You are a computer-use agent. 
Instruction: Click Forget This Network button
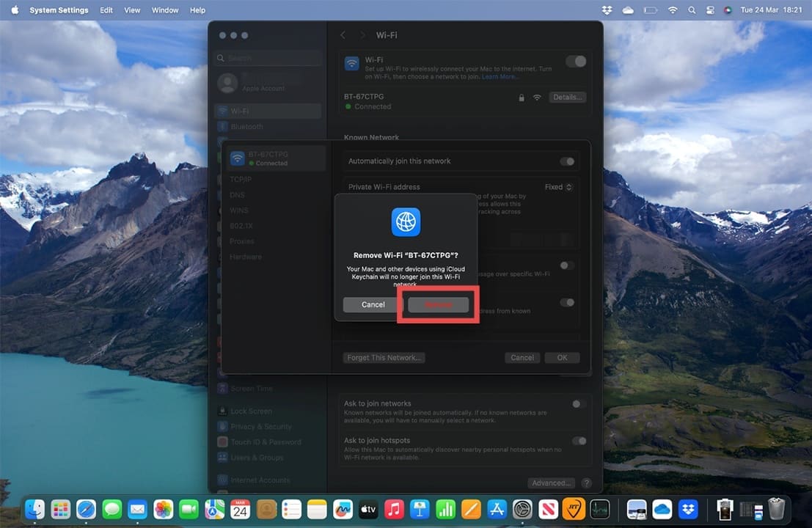click(x=384, y=358)
